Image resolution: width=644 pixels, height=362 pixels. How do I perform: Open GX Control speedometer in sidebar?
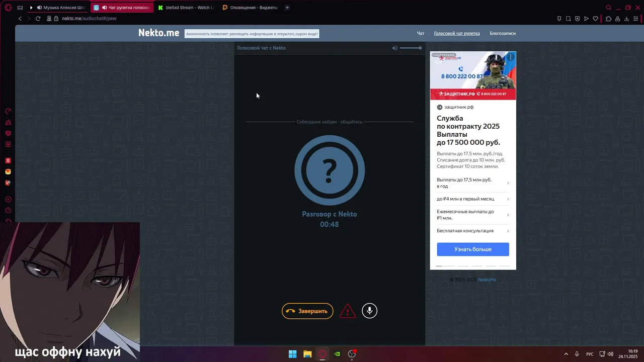[8, 111]
